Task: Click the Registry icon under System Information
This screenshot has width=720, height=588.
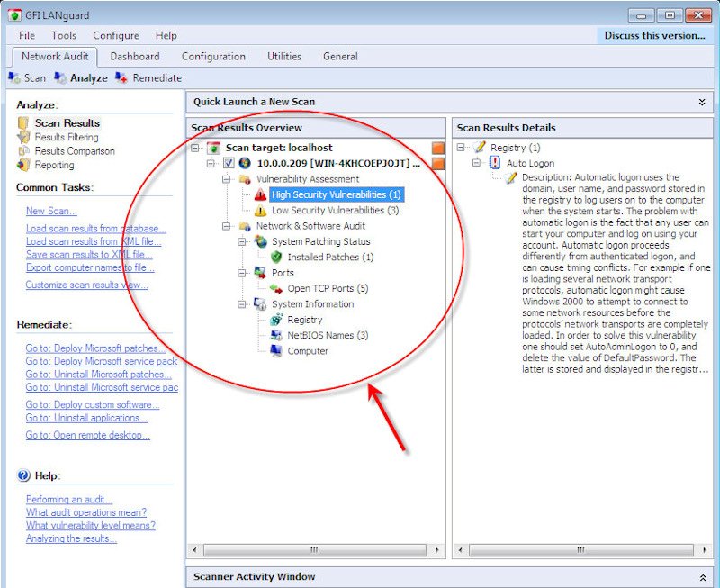Action: (x=276, y=320)
